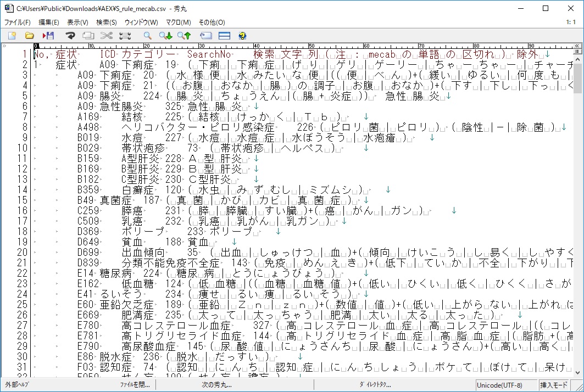Click line number 8 in the margin
Image resolution: width=584 pixels, height=392 pixels.
point(25,127)
